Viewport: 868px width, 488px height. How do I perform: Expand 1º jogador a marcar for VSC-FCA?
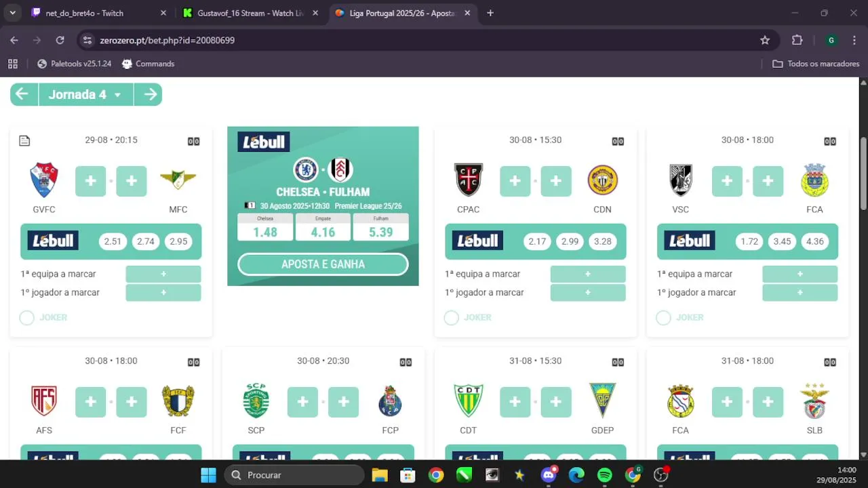coord(800,293)
